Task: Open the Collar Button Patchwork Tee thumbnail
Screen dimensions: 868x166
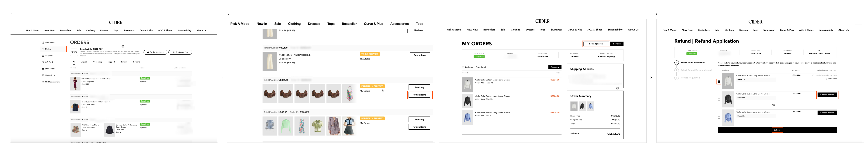Action: pos(75,107)
